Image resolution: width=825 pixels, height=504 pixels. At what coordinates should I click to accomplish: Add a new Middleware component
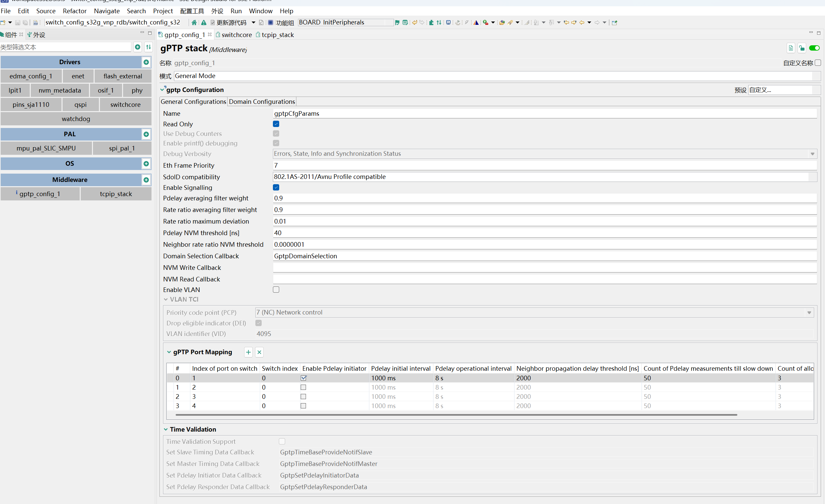[146, 180]
